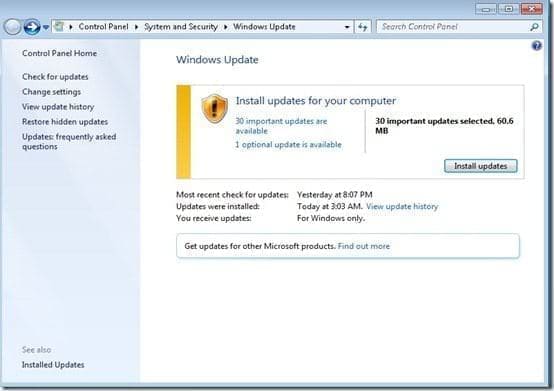Open Help via blue question mark
Viewport: 554px width, 391px height.
(537, 46)
